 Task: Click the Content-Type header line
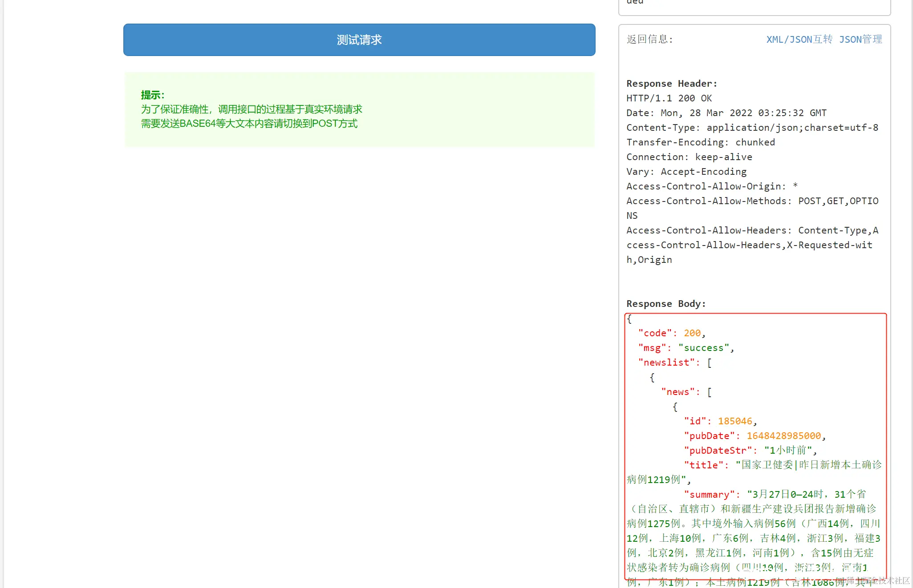coord(752,128)
